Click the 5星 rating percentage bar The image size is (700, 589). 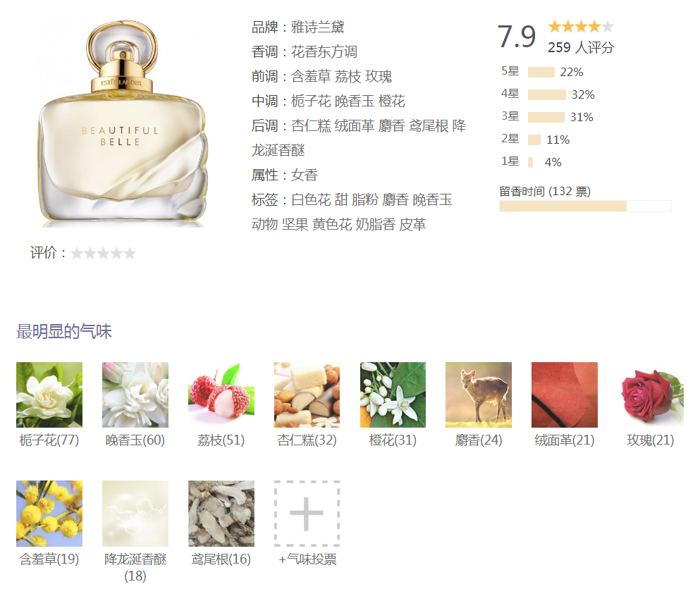tap(541, 72)
